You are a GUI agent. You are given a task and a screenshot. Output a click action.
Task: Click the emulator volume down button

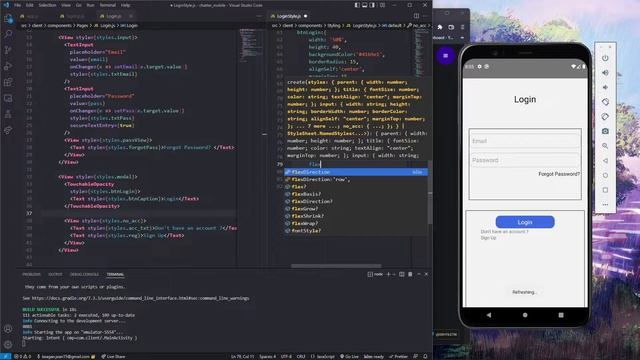(605, 87)
